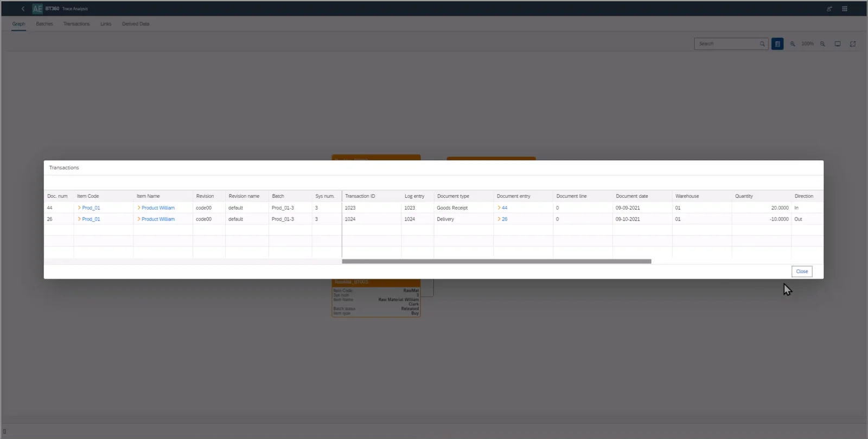The width and height of the screenshot is (868, 439).
Task: Select the Goods Receipt document type cell
Action: pyautogui.click(x=464, y=208)
